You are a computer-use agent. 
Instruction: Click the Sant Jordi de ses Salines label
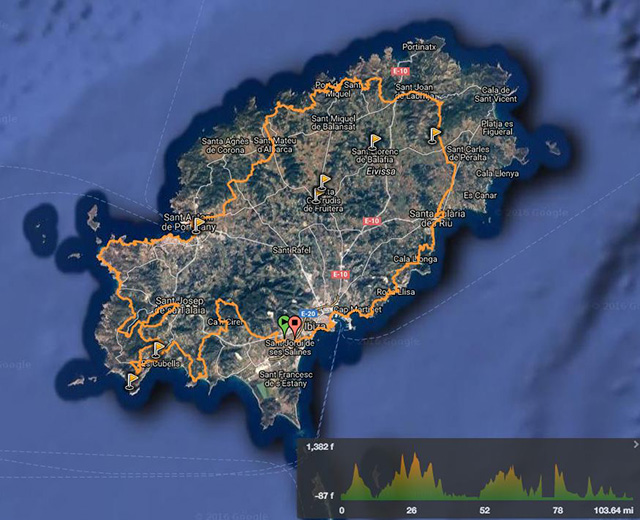(290, 348)
